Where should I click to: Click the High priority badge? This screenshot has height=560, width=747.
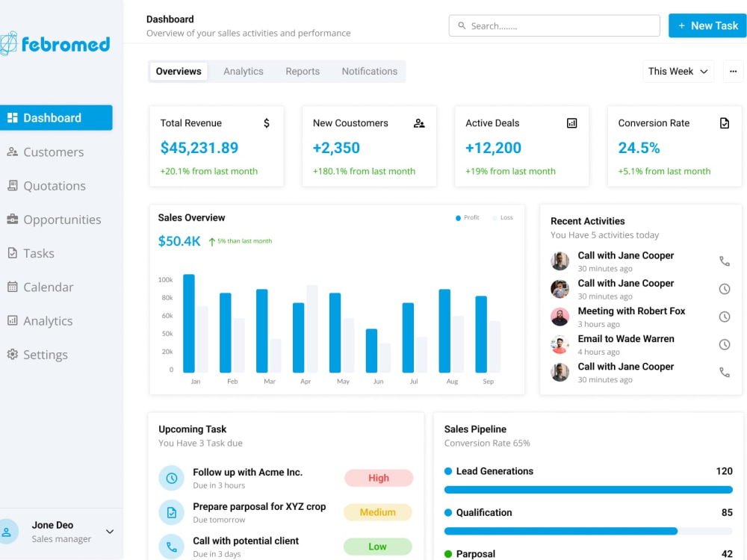(x=379, y=478)
